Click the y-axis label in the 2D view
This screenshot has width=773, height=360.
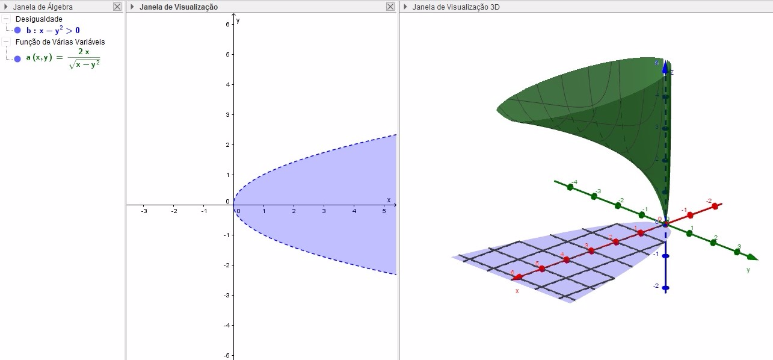[238, 21]
